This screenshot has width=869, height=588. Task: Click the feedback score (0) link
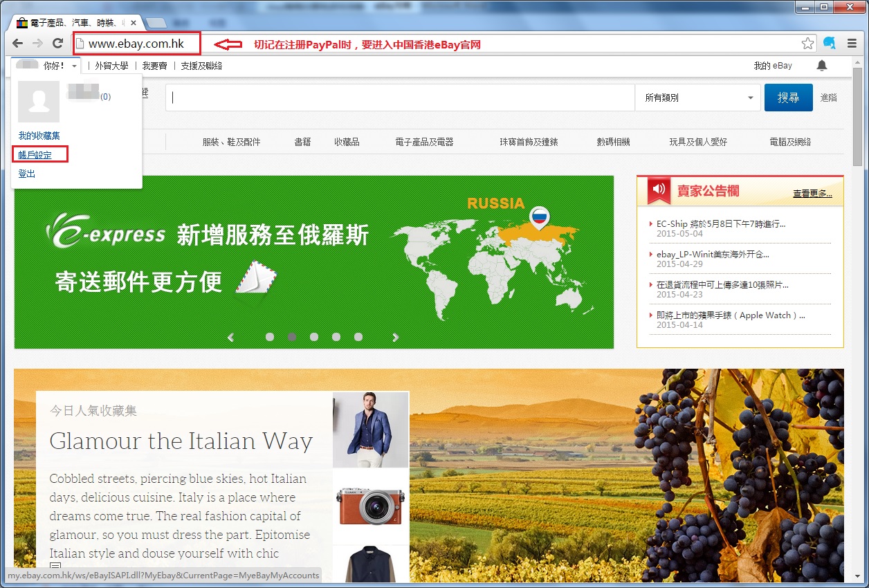[105, 97]
